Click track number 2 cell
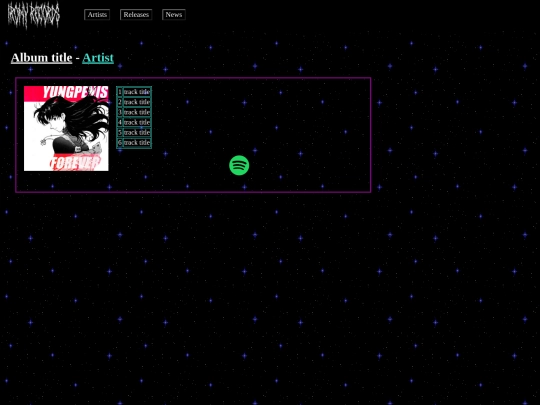 tap(120, 102)
